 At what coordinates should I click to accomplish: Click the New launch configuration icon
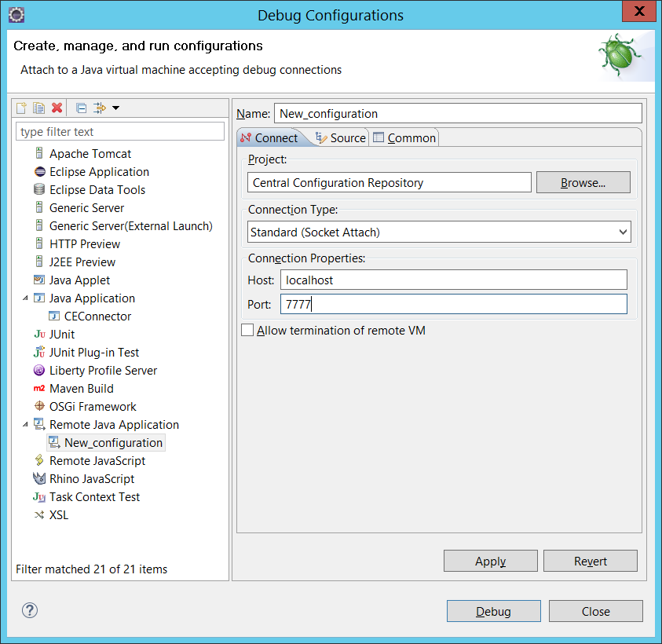[21, 108]
